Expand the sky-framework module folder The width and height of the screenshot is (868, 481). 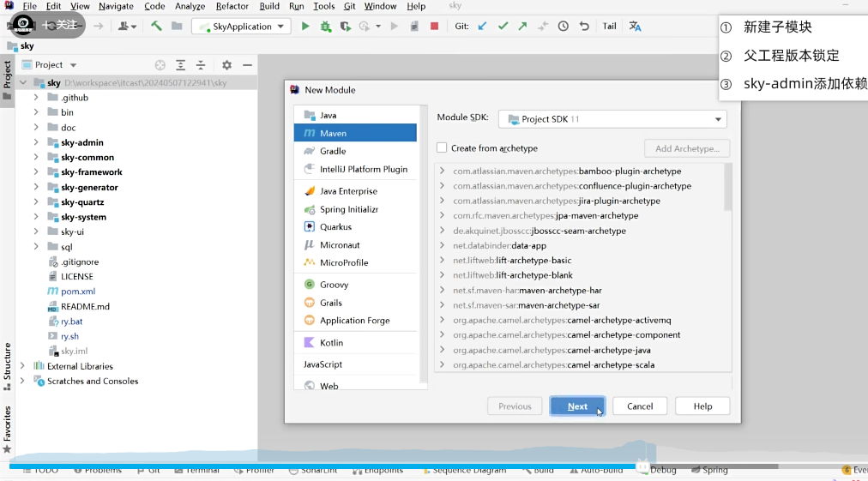tap(36, 172)
